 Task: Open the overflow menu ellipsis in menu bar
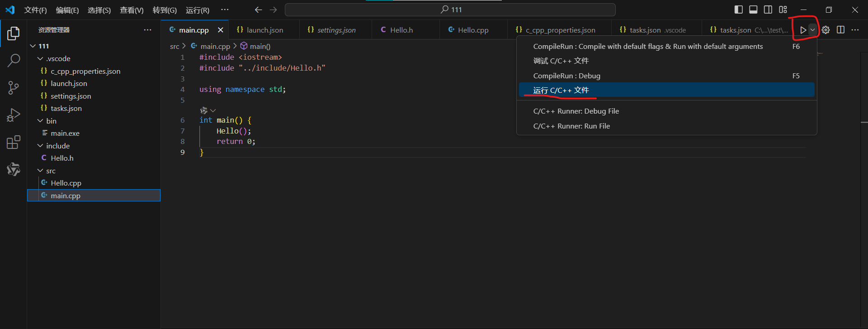(225, 10)
